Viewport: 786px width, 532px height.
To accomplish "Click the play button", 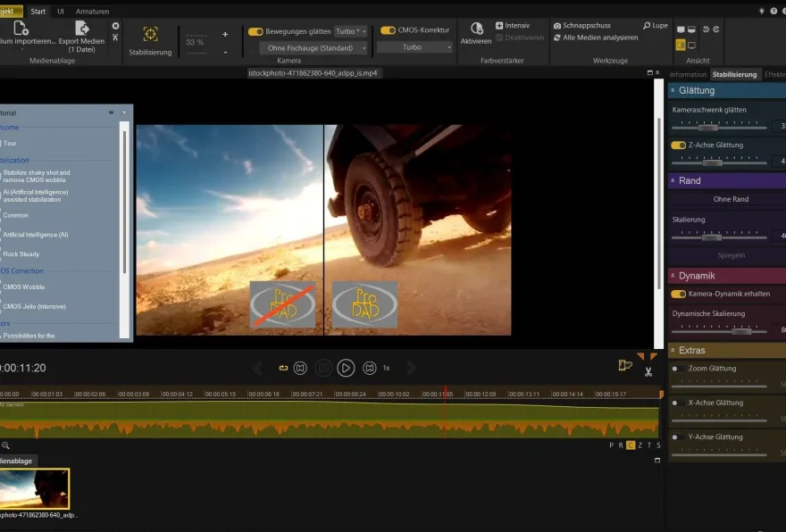I will pyautogui.click(x=346, y=368).
